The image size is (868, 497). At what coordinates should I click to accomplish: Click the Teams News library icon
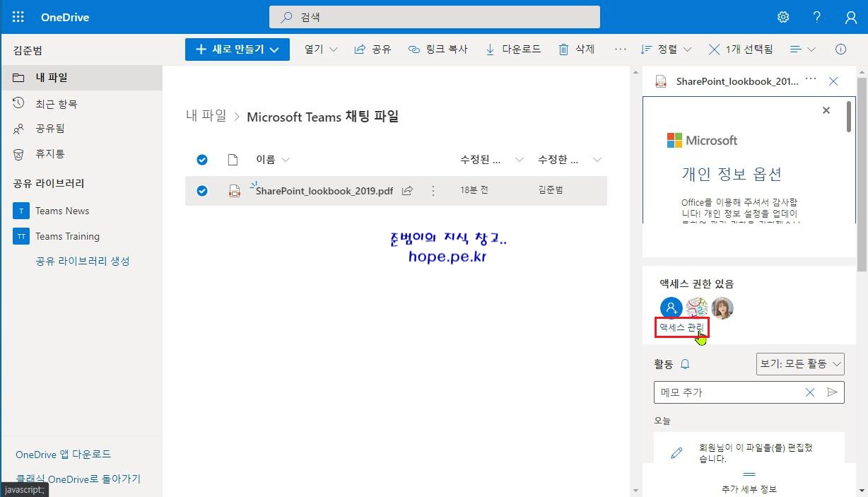(21, 211)
